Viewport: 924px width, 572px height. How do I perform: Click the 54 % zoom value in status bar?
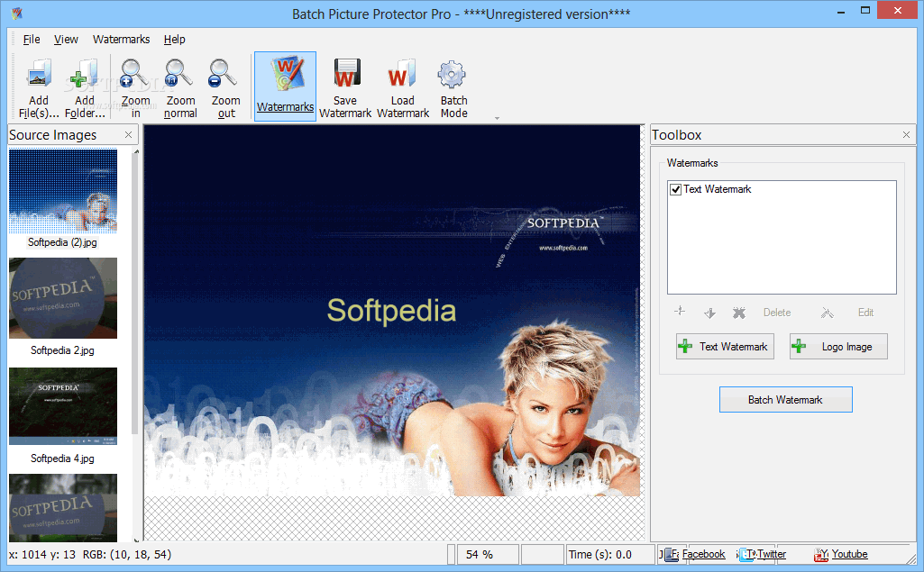click(479, 554)
